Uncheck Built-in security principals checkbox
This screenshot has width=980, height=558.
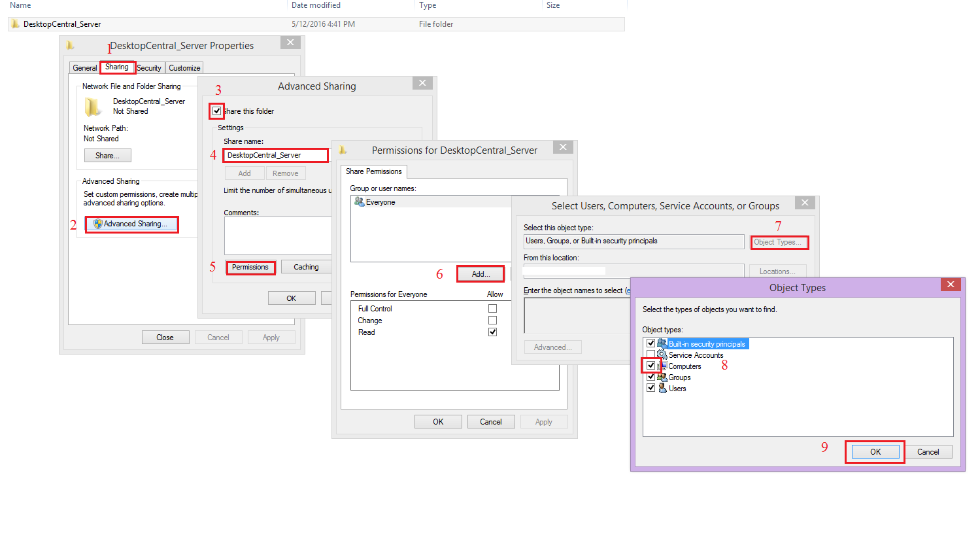(x=651, y=343)
